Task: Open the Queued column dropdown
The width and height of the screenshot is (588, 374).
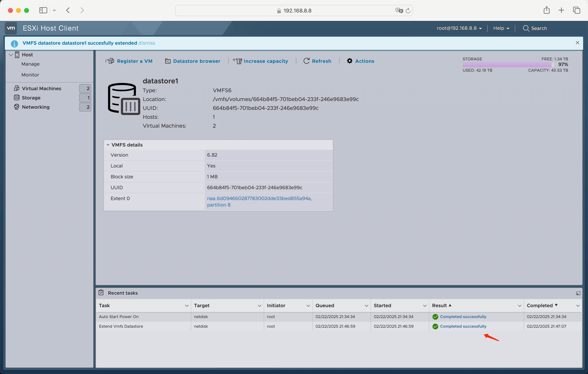Action: pos(366,306)
